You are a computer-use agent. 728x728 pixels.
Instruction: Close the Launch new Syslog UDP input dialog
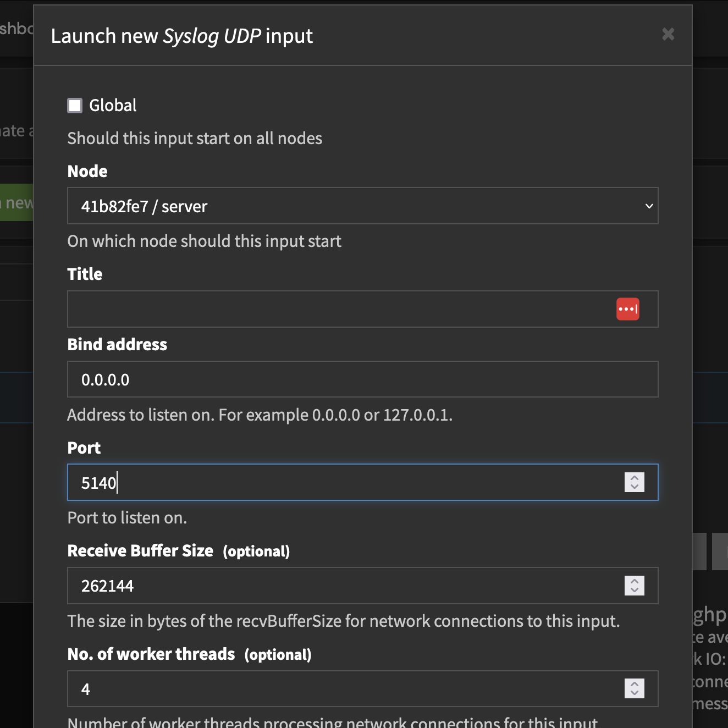pos(668,34)
